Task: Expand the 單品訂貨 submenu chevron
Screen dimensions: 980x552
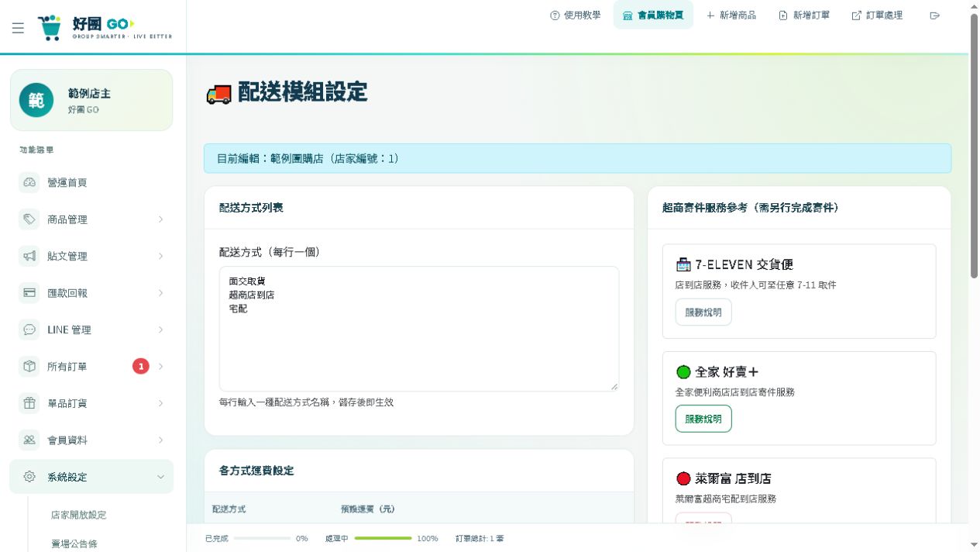Action: tap(160, 403)
